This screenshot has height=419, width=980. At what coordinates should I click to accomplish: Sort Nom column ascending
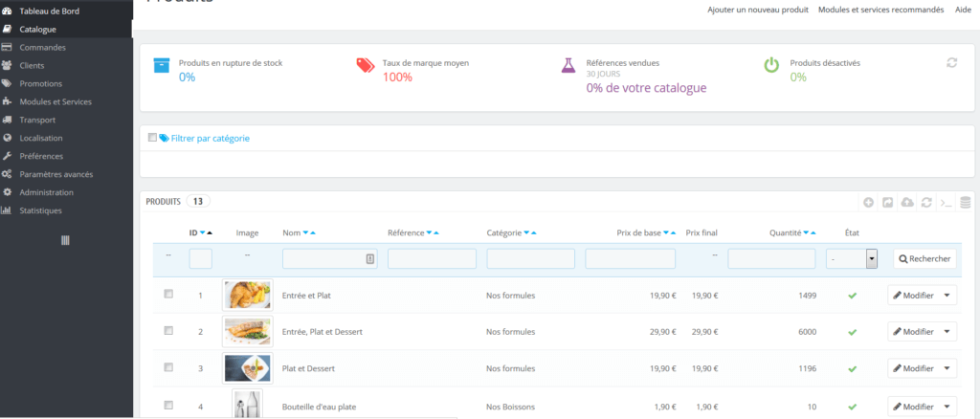pyautogui.click(x=313, y=232)
